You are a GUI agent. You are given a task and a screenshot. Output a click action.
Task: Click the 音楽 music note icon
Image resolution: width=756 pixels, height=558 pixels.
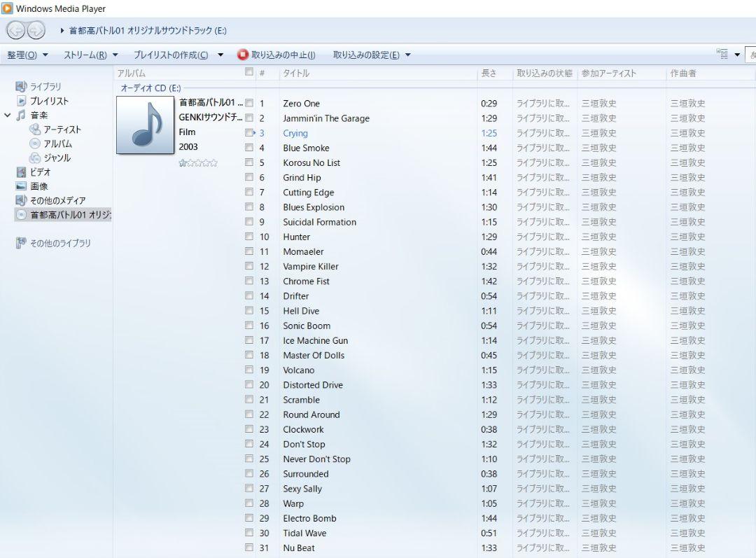click(x=21, y=116)
